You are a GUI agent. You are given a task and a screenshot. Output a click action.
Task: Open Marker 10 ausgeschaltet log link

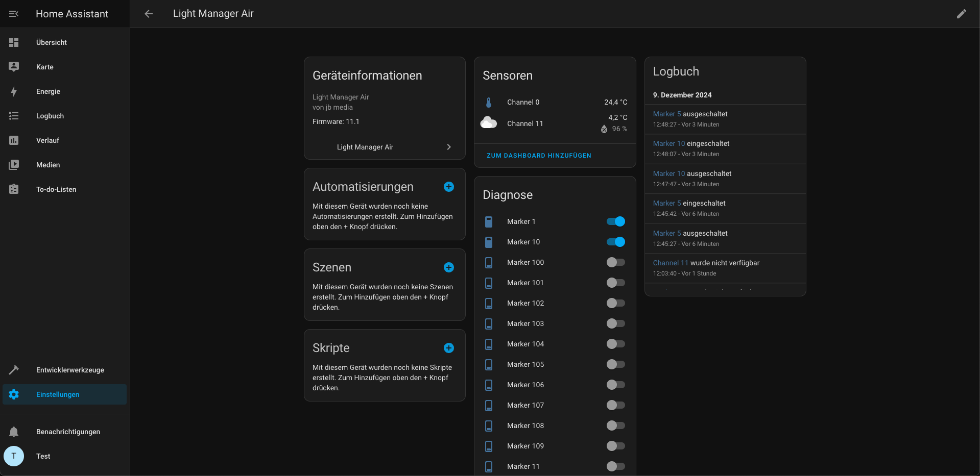pyautogui.click(x=669, y=173)
